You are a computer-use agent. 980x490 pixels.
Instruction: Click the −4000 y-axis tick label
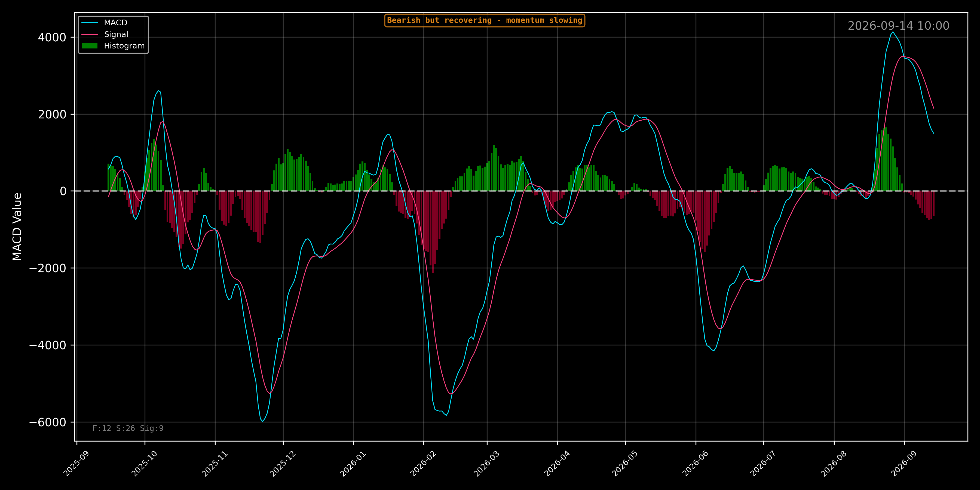pyautogui.click(x=48, y=345)
